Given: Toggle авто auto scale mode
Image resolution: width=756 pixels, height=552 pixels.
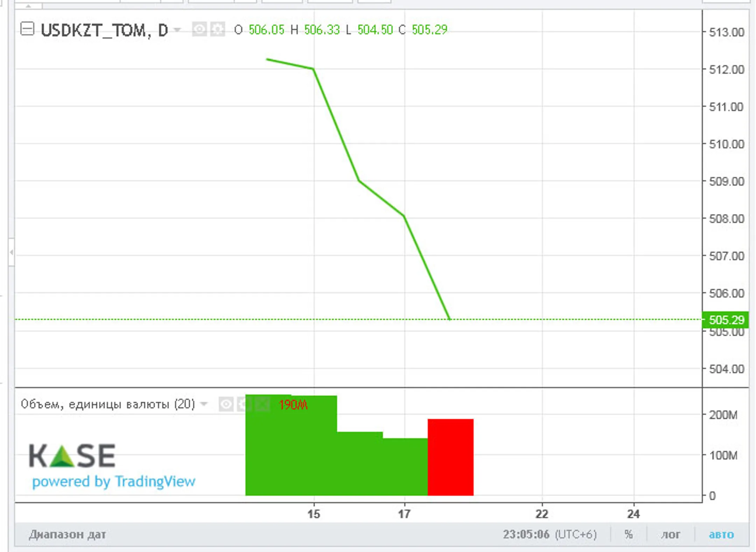Looking at the screenshot, I should [721, 535].
